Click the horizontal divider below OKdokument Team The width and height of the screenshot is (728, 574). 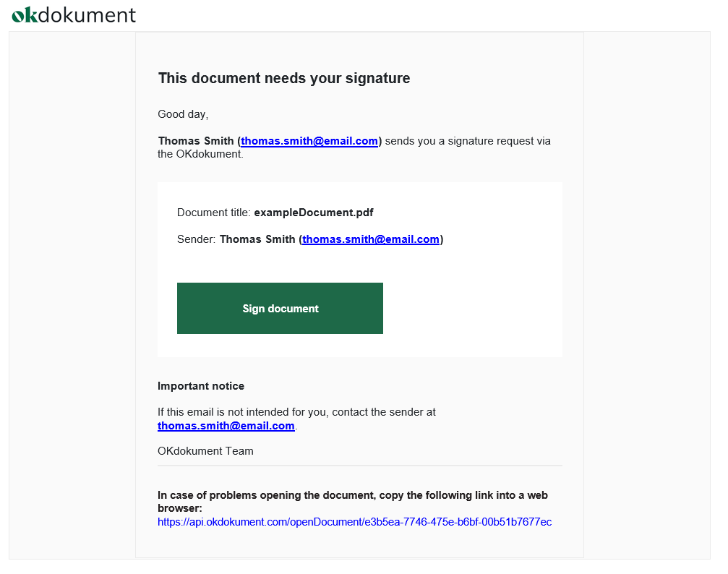(x=360, y=466)
